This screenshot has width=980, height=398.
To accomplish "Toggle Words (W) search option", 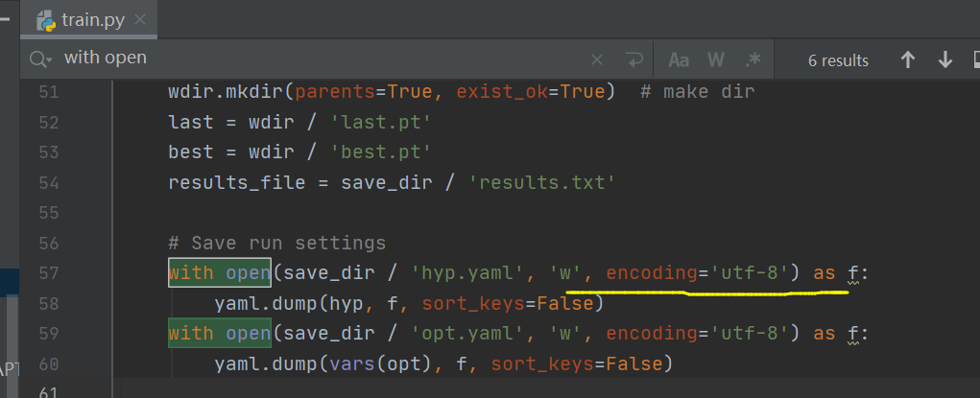I will point(716,60).
